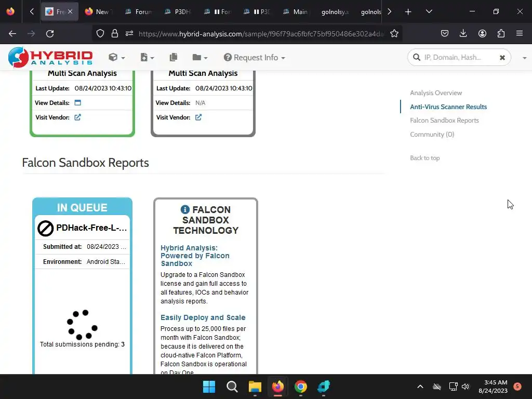Open 'Hybrid Analysis: Powered by Falcon Sandbox' link
This screenshot has height=399, width=532.
[x=195, y=256]
